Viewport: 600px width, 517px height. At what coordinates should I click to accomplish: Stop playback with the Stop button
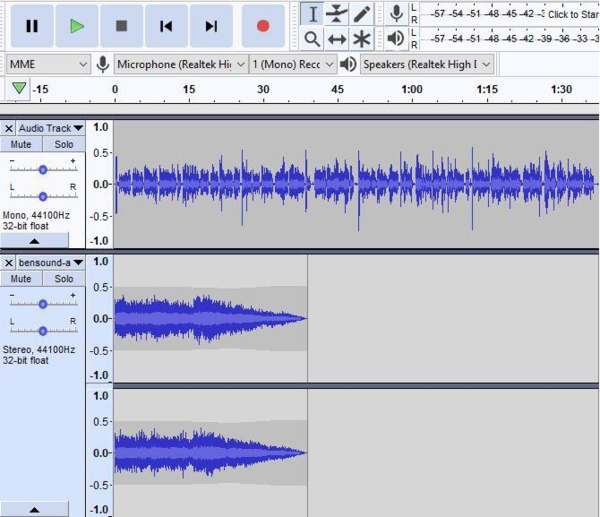(x=122, y=26)
